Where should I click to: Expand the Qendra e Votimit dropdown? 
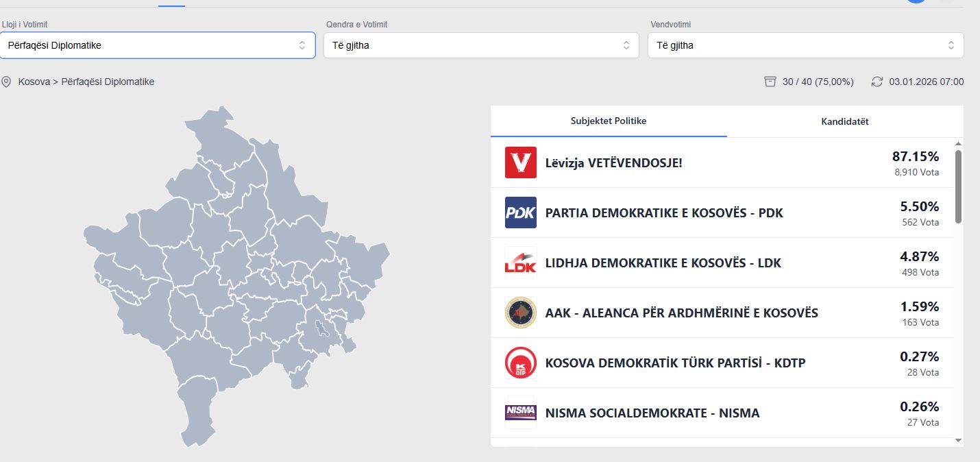coord(481,45)
